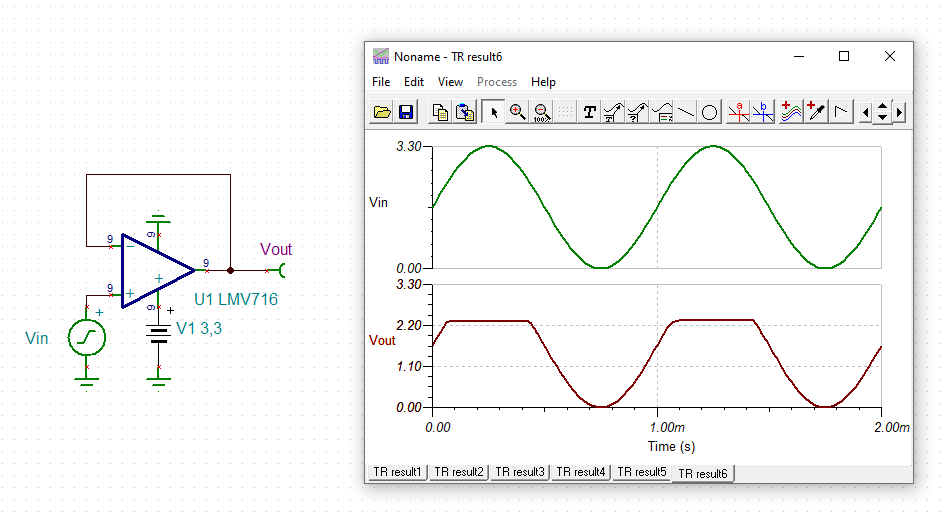Select the text T tool
The width and height of the screenshot is (950, 521).
pyautogui.click(x=589, y=112)
